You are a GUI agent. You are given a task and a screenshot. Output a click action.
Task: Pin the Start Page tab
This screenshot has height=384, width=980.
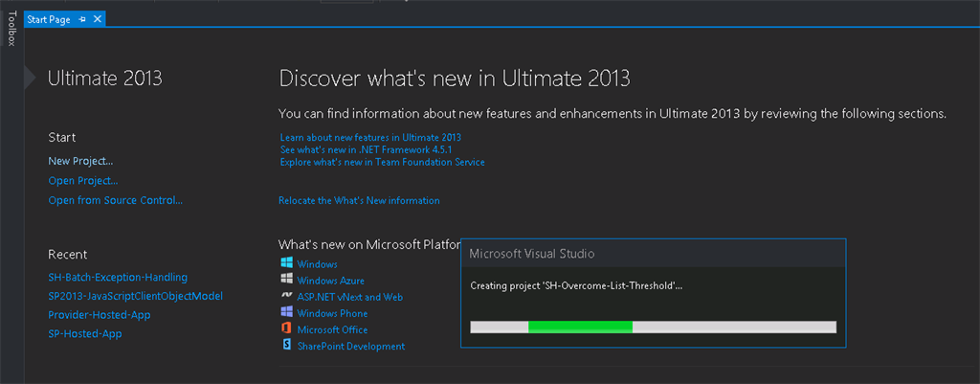(x=83, y=20)
